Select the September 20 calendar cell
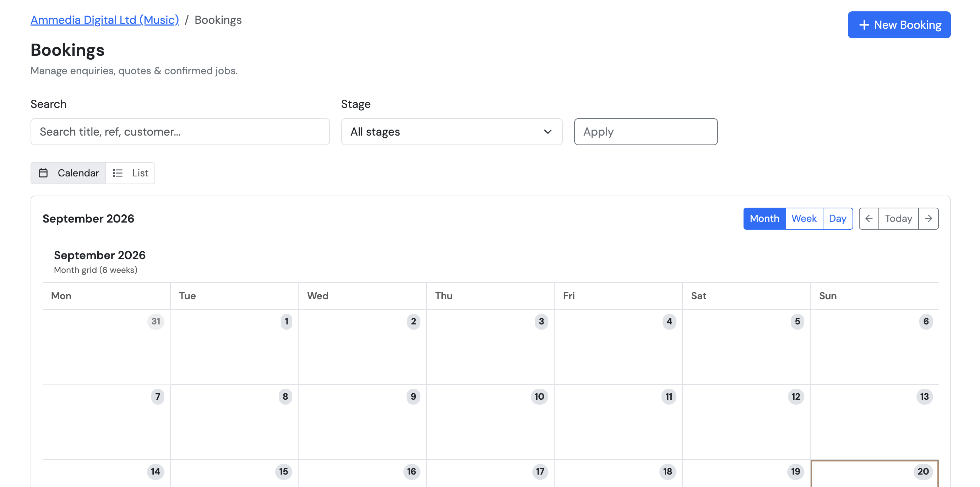980x487 pixels. (874, 473)
